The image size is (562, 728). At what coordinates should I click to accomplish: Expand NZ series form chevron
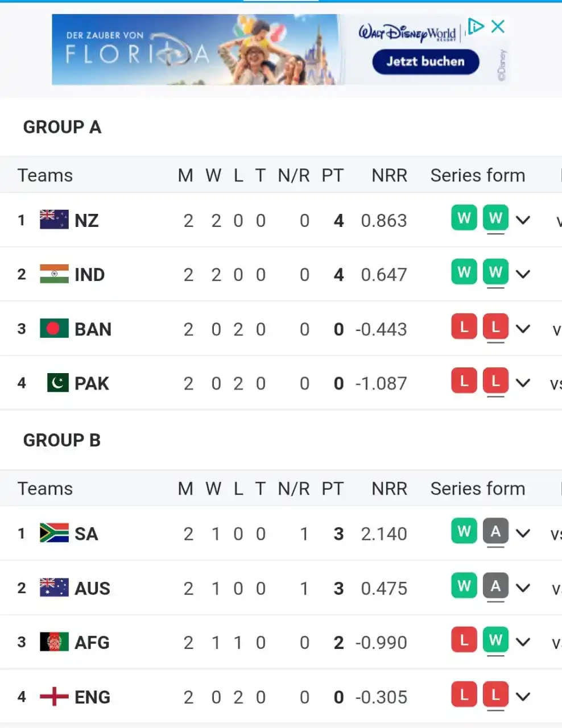point(523,220)
